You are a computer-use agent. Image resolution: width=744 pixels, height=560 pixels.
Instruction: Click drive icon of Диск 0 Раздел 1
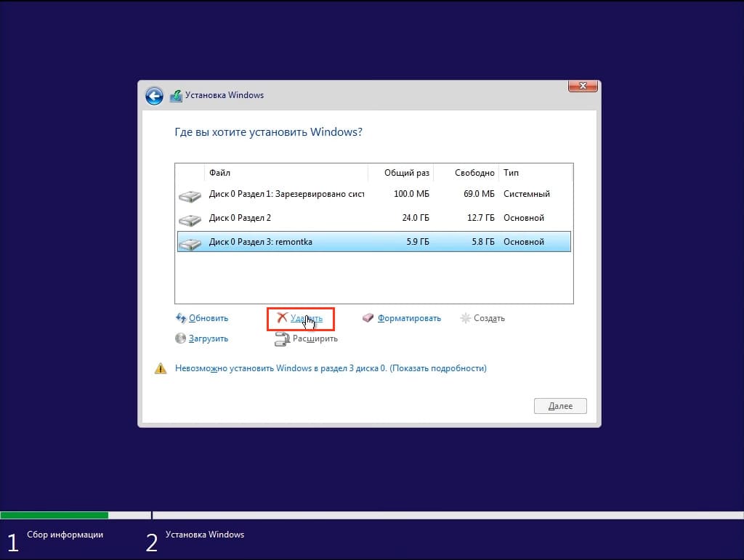[x=190, y=196]
